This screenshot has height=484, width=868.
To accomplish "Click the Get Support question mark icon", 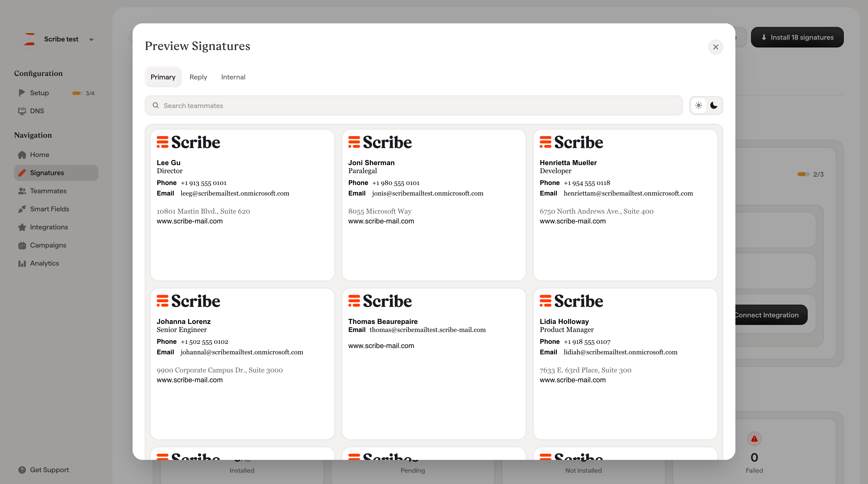I will pyautogui.click(x=22, y=470).
